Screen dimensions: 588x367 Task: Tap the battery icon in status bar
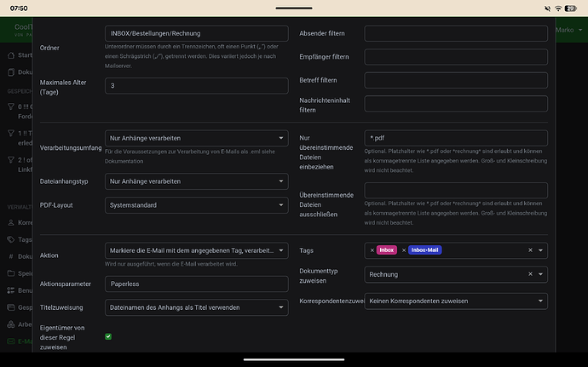pyautogui.click(x=571, y=9)
